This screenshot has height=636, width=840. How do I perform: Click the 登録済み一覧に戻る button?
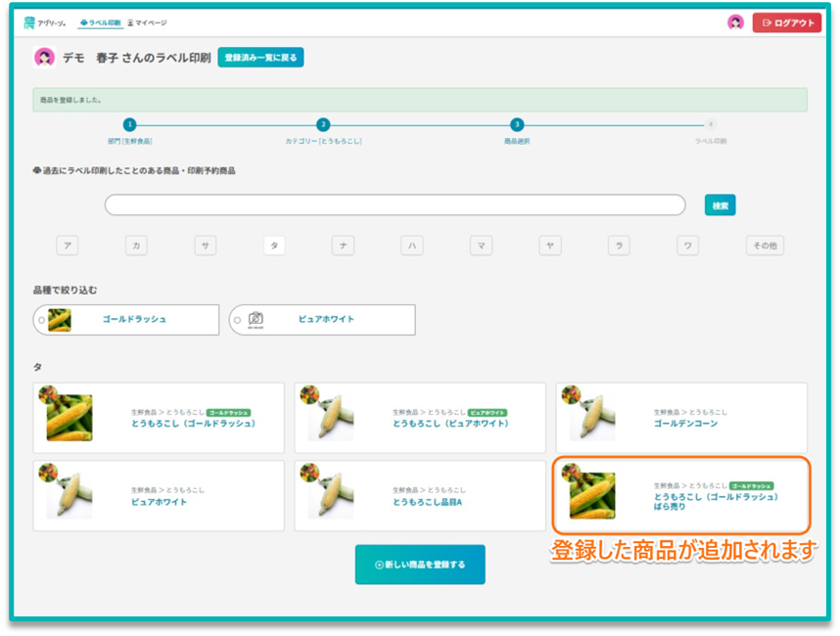[x=260, y=58]
